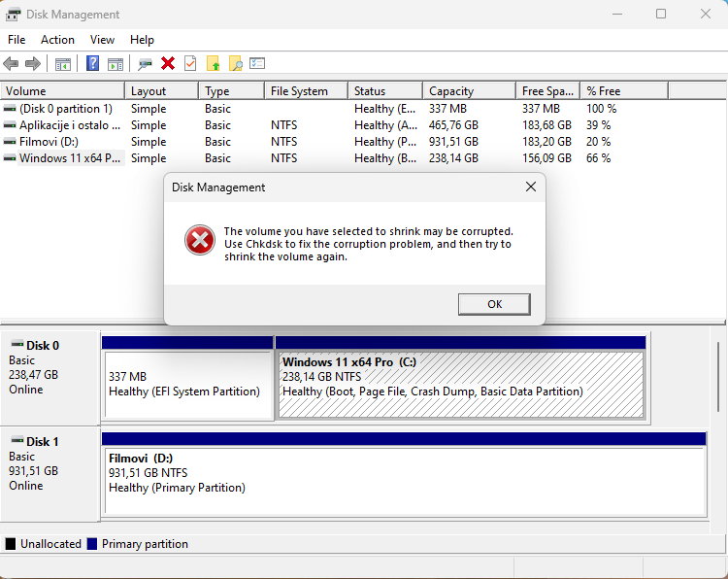Click the Healthy (E... status cell
The width and height of the screenshot is (728, 579).
(385, 109)
